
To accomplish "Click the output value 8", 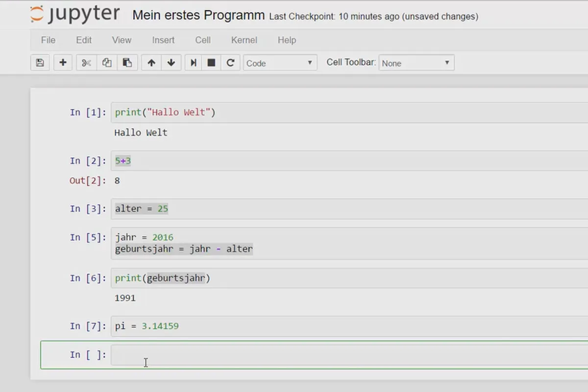I will coord(117,180).
